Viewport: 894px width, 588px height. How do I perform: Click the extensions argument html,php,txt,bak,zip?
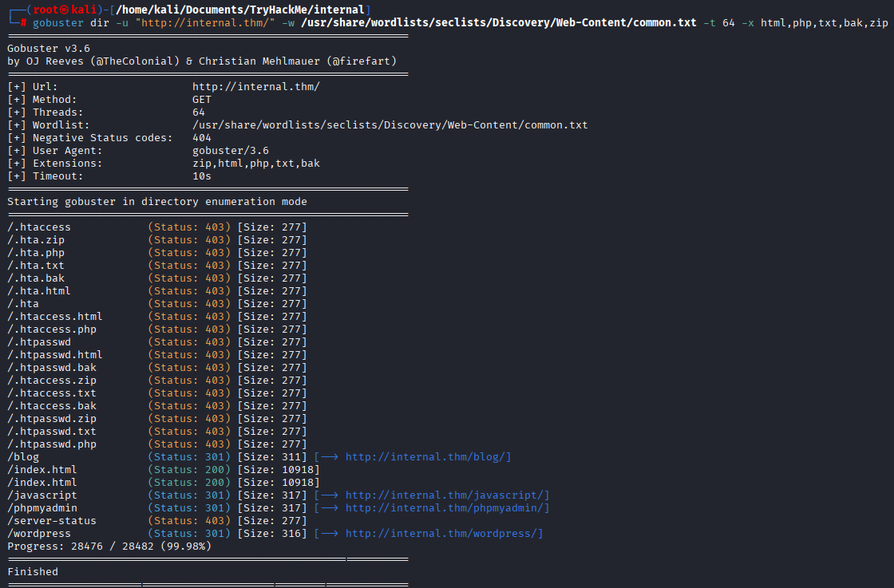[825, 23]
